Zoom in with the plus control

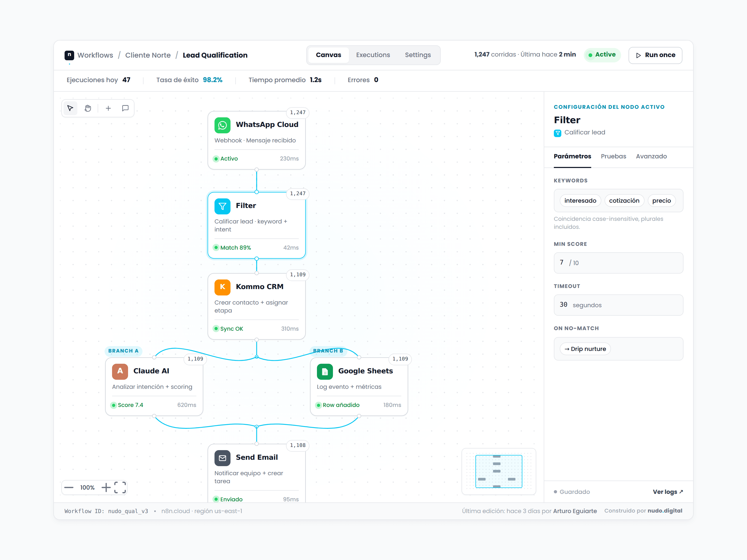(x=106, y=487)
